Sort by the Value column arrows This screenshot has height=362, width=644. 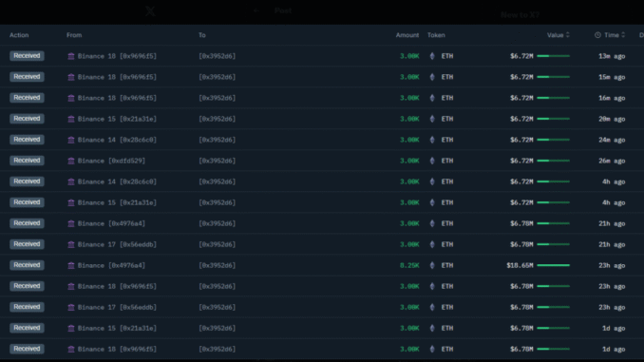click(x=568, y=35)
